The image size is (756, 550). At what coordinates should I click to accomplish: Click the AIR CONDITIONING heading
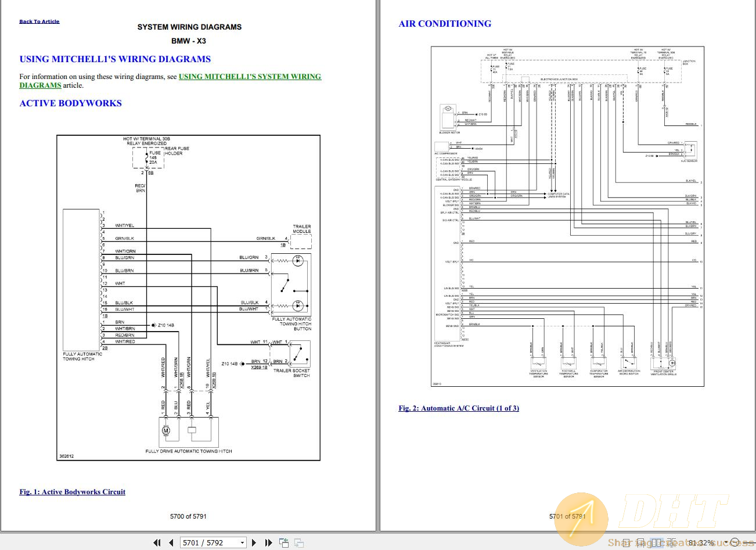pyautogui.click(x=445, y=24)
